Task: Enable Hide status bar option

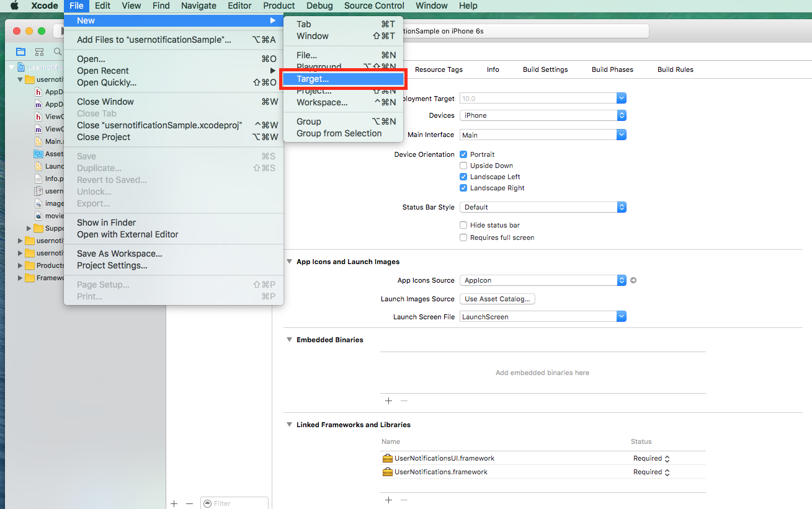Action: pyautogui.click(x=463, y=225)
